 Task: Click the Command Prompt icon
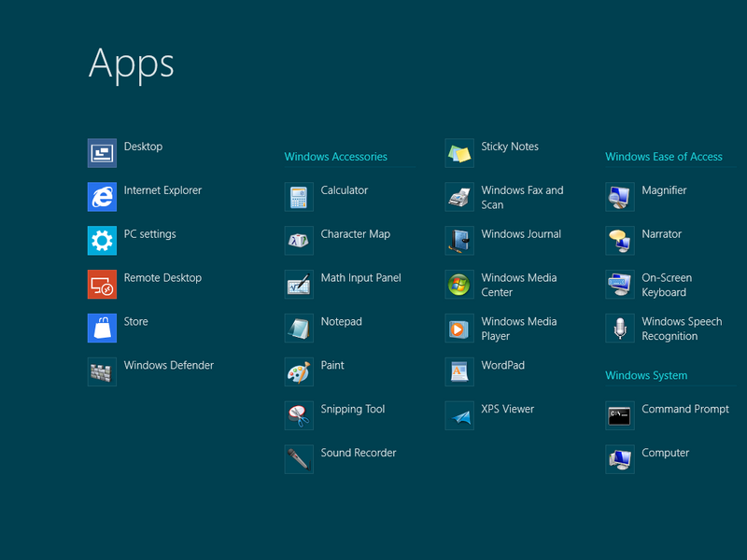[x=620, y=416]
